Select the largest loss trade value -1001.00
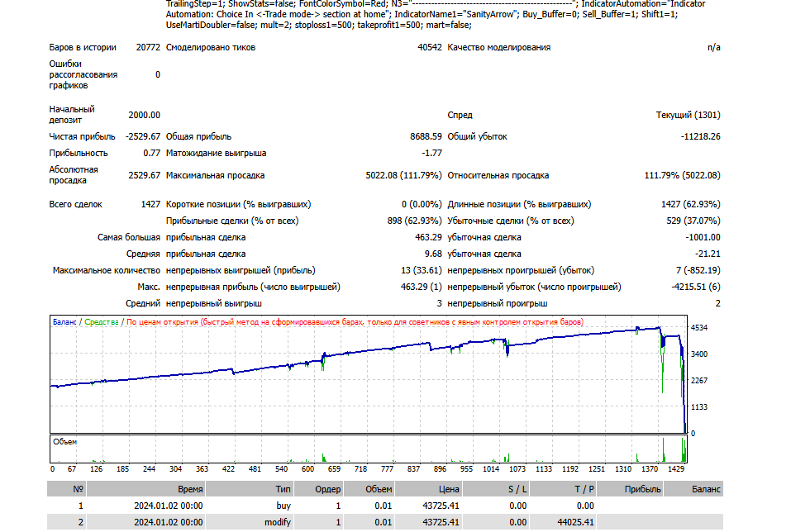The image size is (791, 532). [703, 238]
